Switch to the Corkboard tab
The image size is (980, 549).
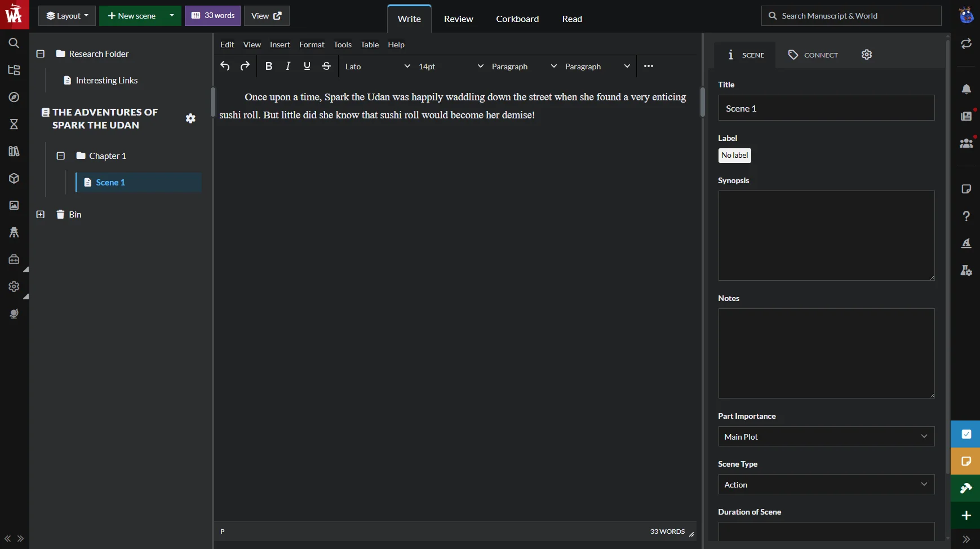(x=517, y=19)
